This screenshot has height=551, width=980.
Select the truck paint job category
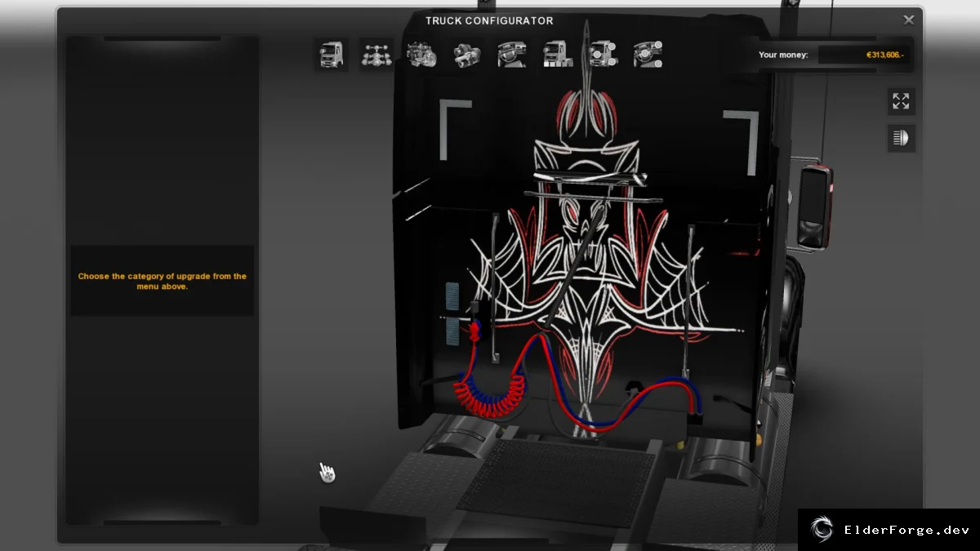pos(558,55)
